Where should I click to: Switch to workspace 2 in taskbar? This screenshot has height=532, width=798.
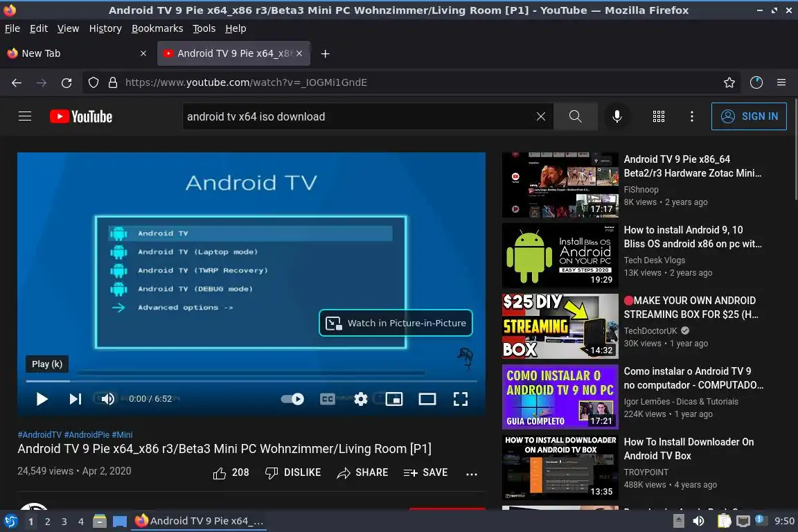click(47, 522)
